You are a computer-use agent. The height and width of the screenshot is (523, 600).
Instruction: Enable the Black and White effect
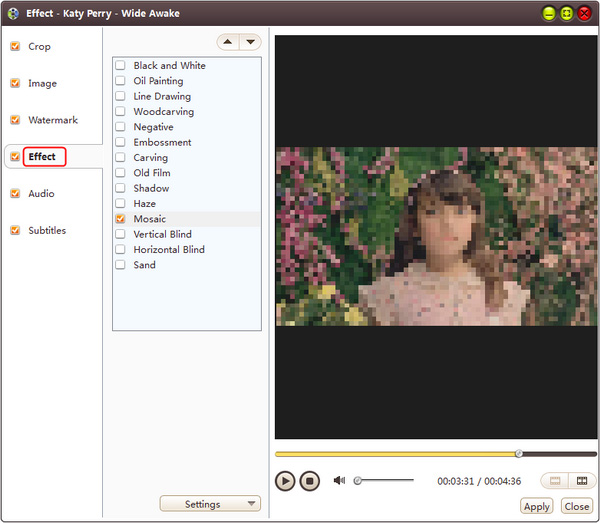(121, 66)
